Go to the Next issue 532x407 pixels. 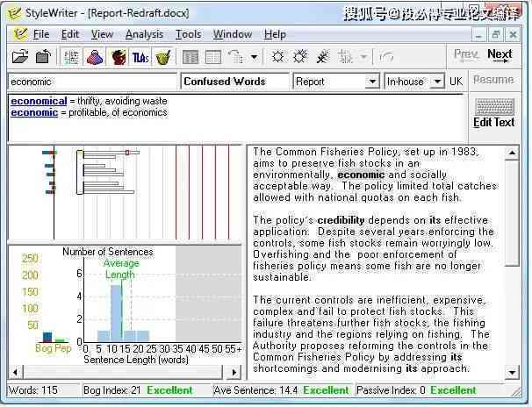click(500, 55)
